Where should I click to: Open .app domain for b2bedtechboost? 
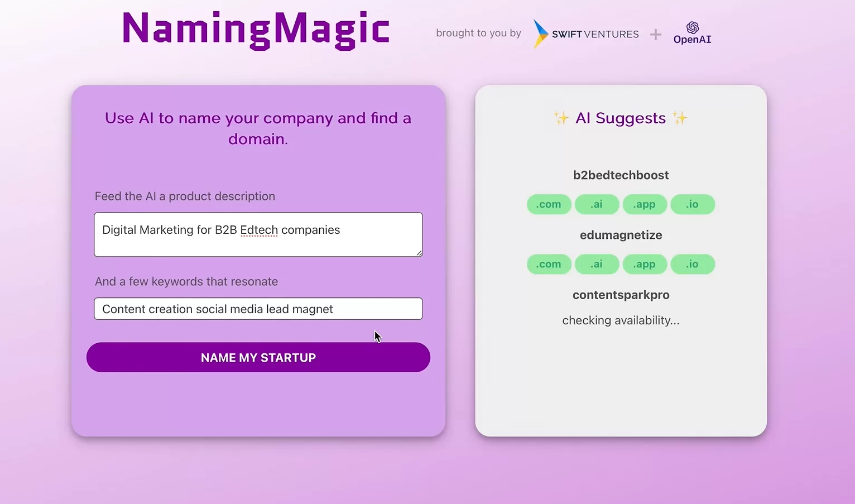tap(645, 204)
